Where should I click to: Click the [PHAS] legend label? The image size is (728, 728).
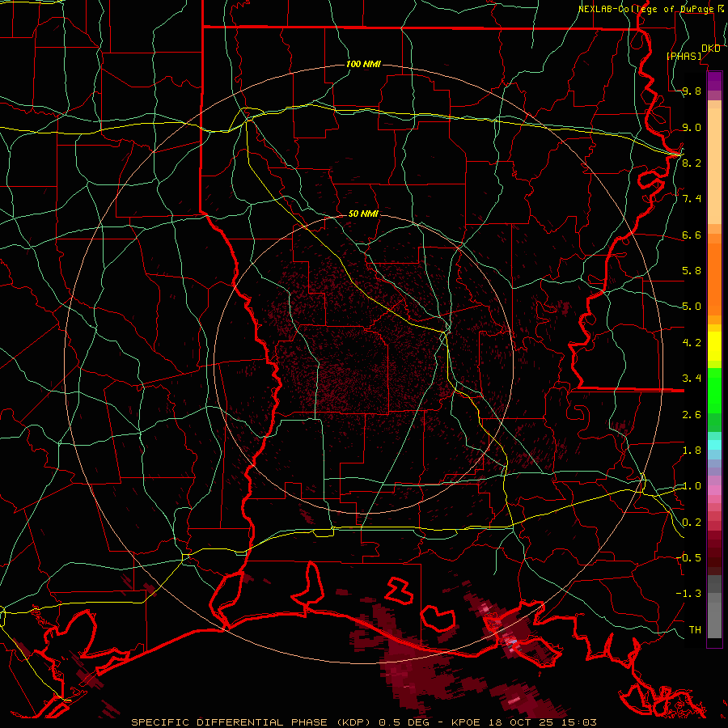(684, 56)
